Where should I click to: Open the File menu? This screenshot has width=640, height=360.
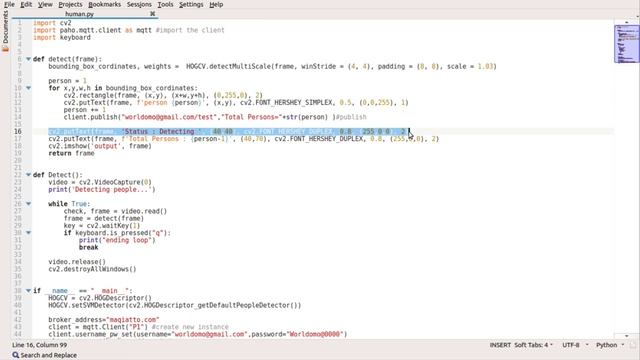[9, 4]
